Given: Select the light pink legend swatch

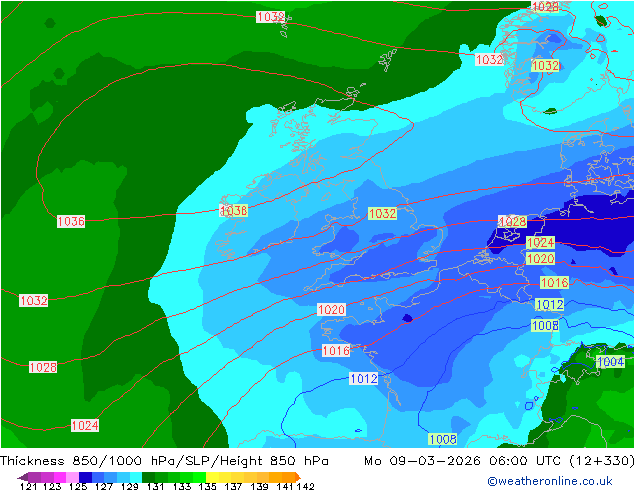Looking at the screenshot, I should 72,477.
